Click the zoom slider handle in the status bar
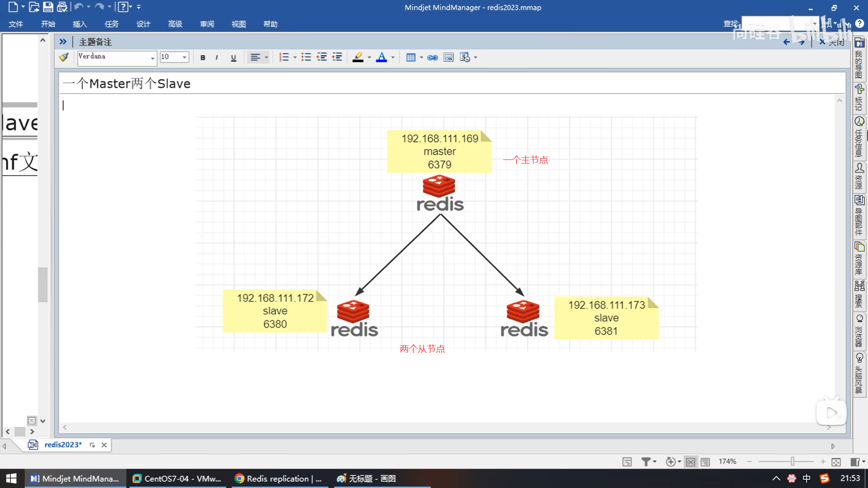The image size is (868, 488). [x=793, y=461]
